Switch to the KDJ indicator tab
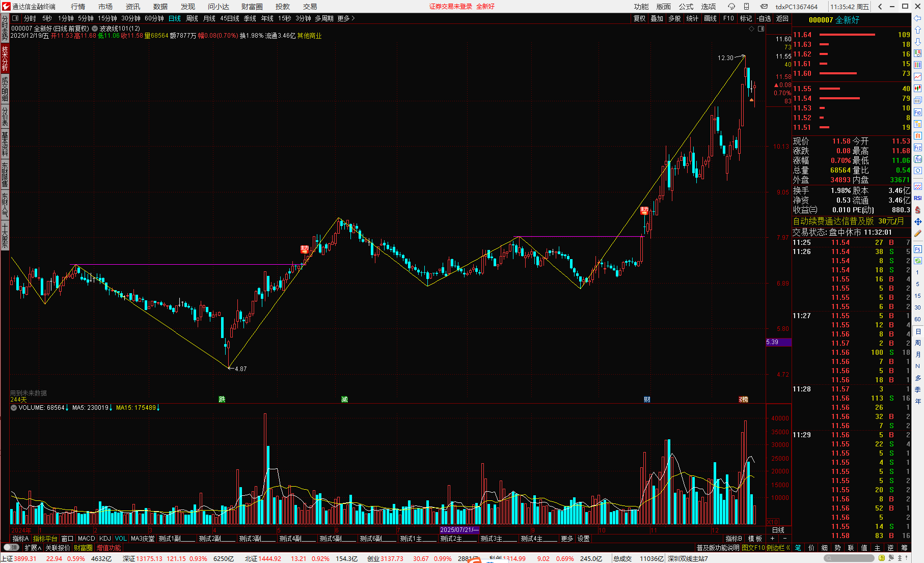Screen dimensions: 924x563 pyautogui.click(x=105, y=539)
